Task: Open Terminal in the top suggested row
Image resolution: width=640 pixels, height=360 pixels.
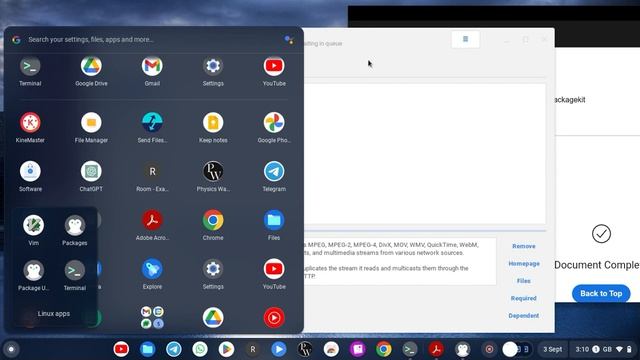Action: [x=30, y=66]
